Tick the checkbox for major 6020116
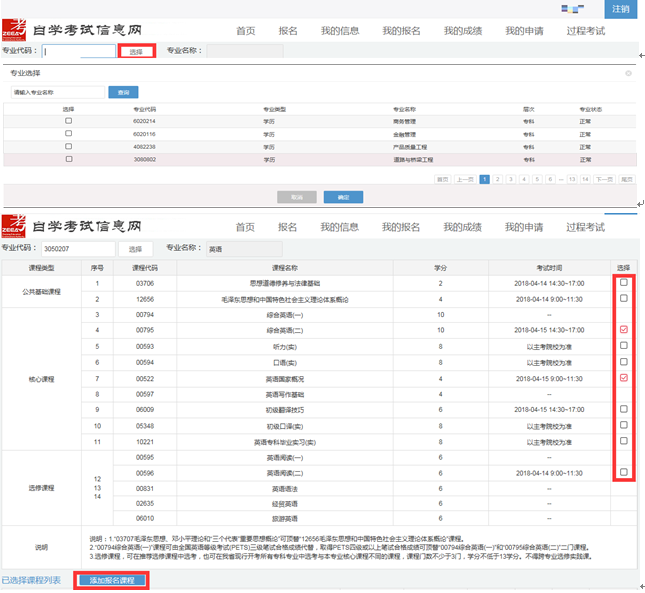This screenshot has width=645, height=593. pos(69,134)
